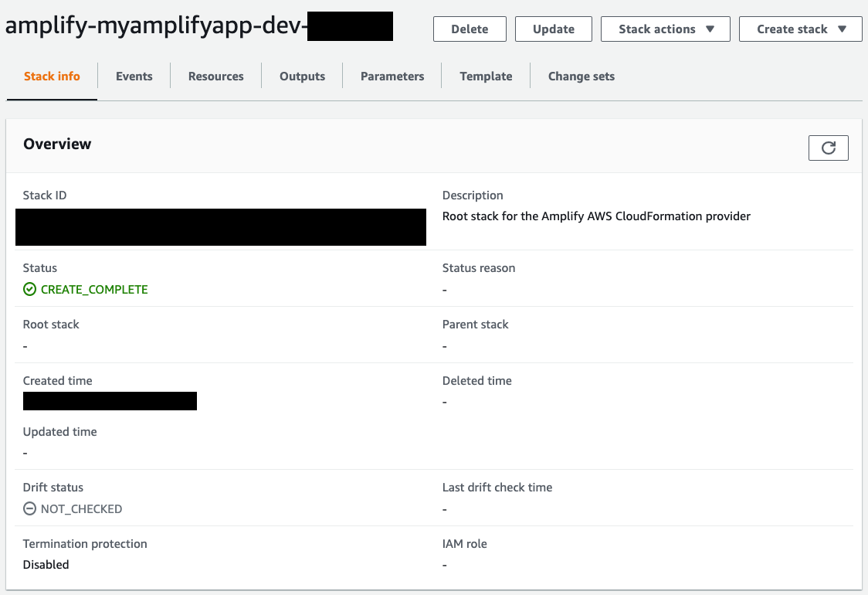Click the Root stack label
868x595 pixels.
point(51,325)
